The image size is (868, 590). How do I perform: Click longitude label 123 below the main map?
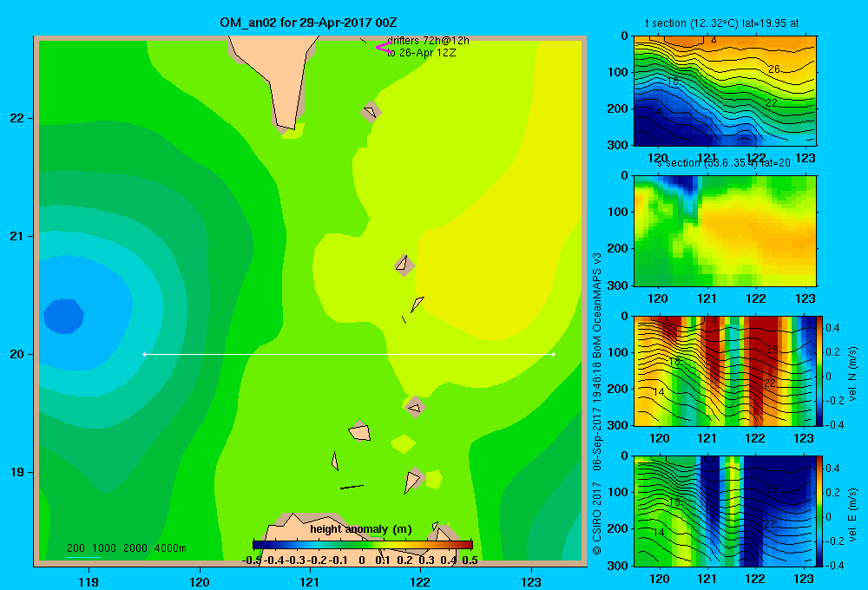click(x=531, y=581)
